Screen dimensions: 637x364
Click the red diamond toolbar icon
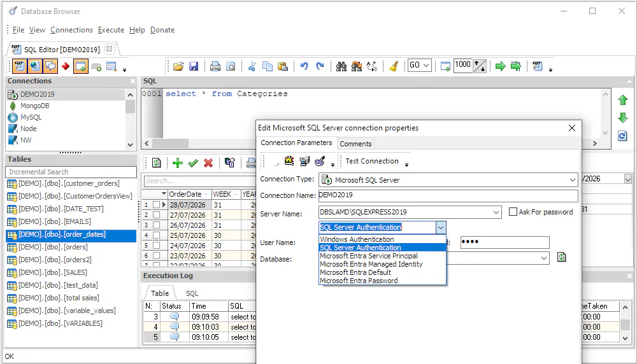point(66,66)
